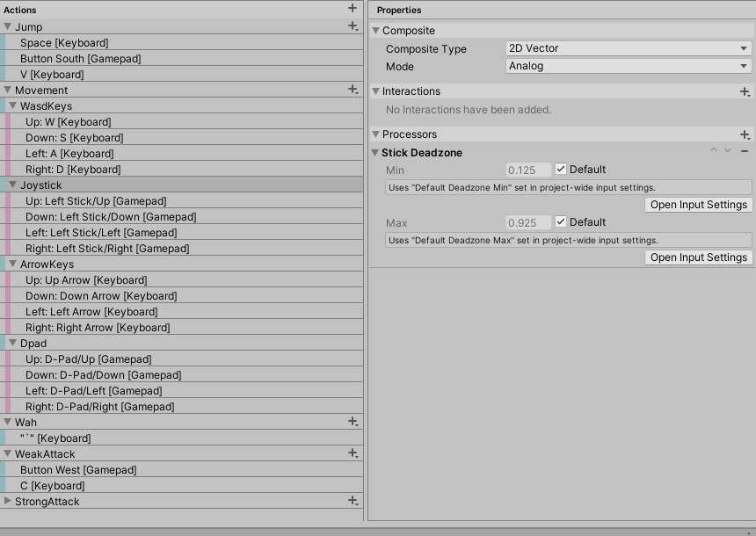Select Down: Left Stick/Down [Gamepad] binding
Viewport: 756px width, 536px height.
click(x=182, y=216)
